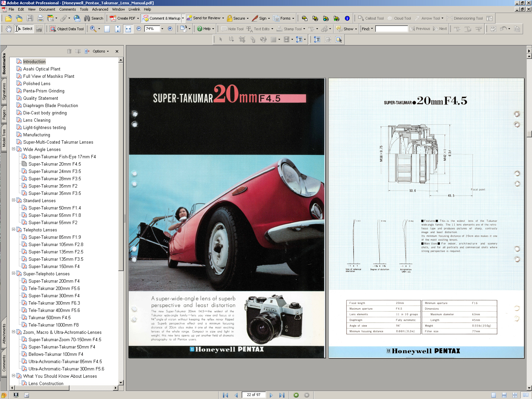
Task: Go to the previous page arrow
Action: point(236,395)
